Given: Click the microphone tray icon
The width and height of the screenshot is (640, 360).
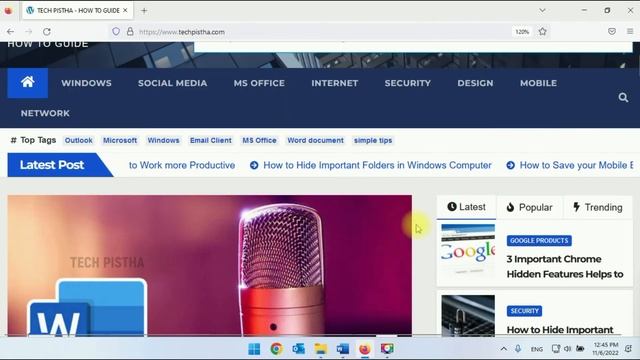Looking at the screenshot, I should [518, 349].
